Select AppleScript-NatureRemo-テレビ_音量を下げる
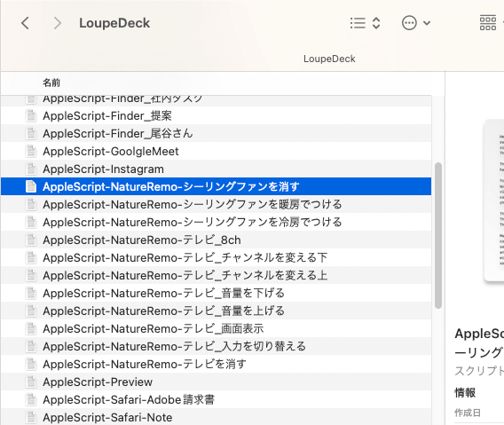504x425 pixels. (216, 293)
